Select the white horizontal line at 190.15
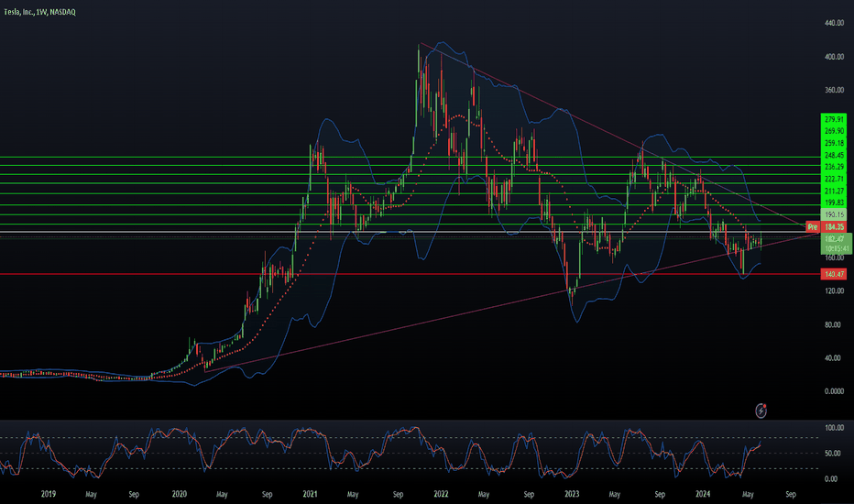This screenshot has height=504, width=854. tap(409, 232)
